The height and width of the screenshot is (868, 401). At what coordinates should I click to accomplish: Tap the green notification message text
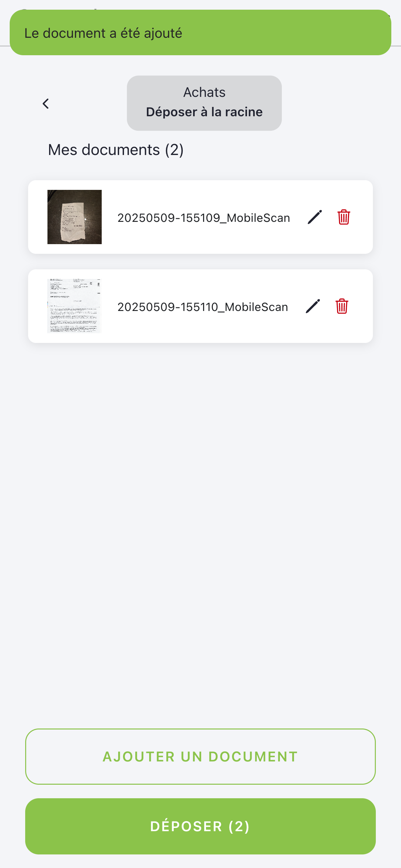pos(103,33)
